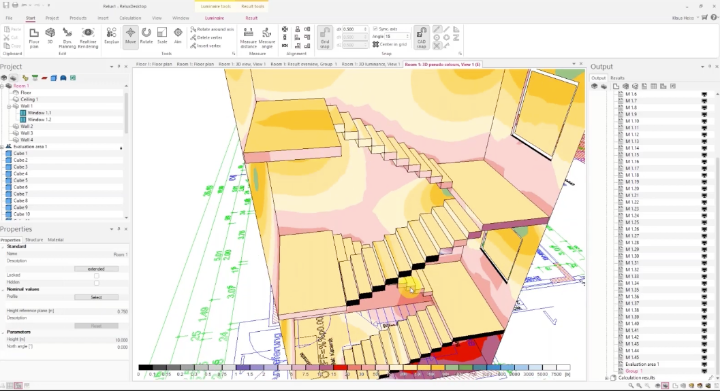Switch to Results tab in Output panel
This screenshot has height=391, width=720.
coord(617,78)
